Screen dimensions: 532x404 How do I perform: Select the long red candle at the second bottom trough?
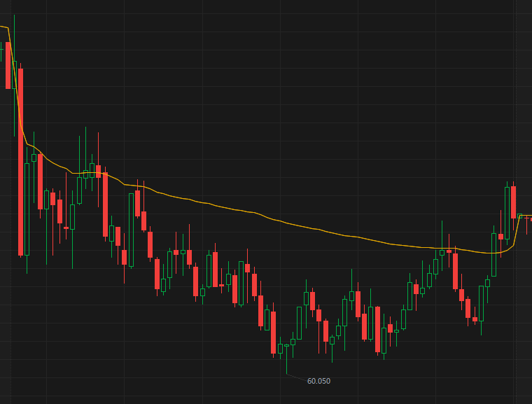377,329
